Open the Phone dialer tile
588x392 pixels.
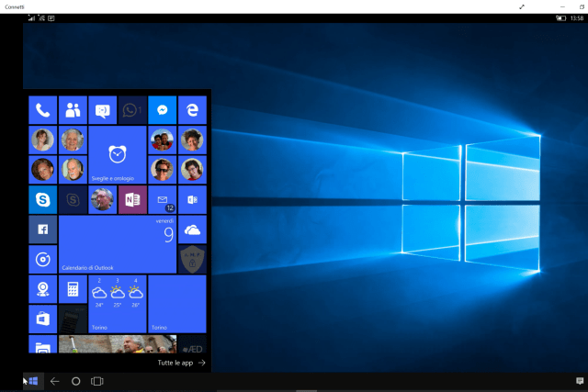point(43,110)
